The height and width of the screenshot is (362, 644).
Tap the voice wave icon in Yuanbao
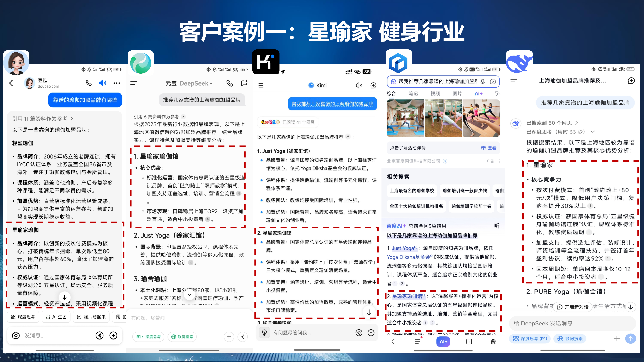[242, 337]
